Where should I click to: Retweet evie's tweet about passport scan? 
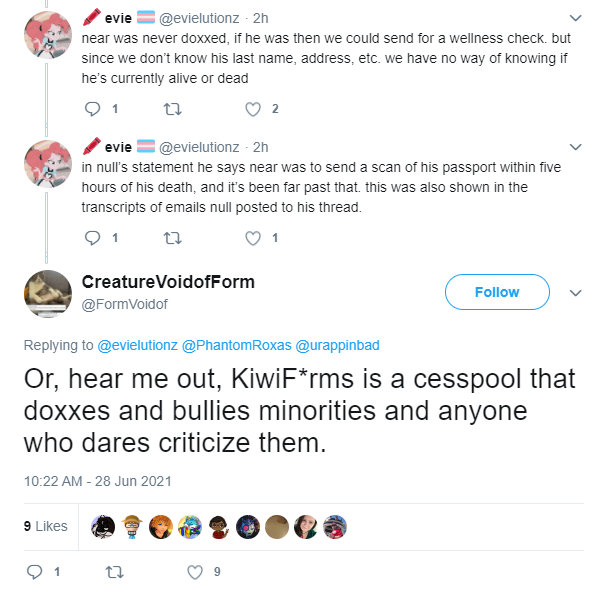point(172,238)
